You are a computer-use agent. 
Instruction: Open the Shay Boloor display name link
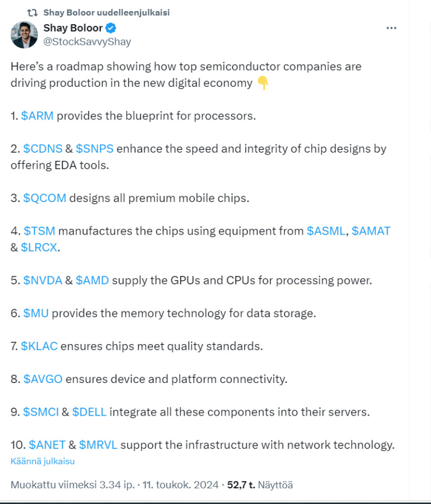(73, 28)
